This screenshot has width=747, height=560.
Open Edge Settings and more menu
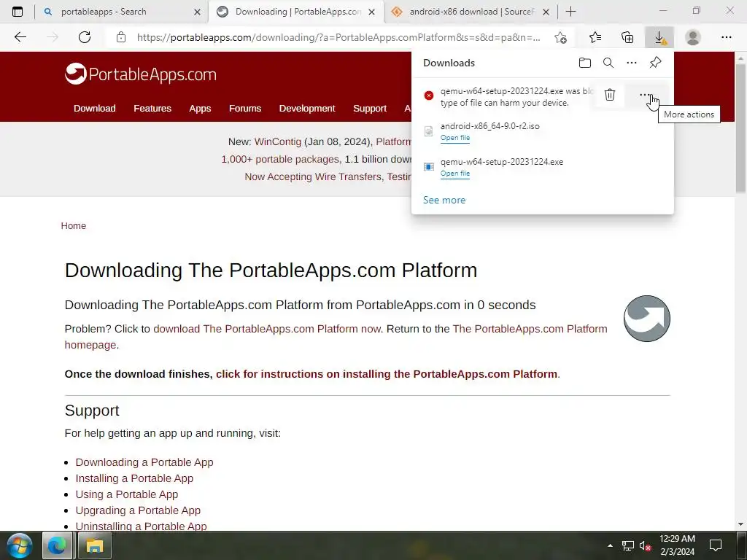(726, 37)
